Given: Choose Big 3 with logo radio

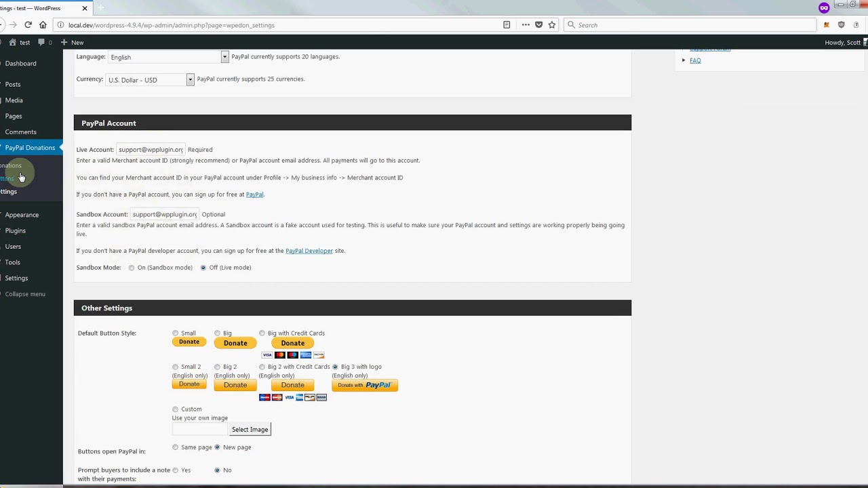Looking at the screenshot, I should click(335, 367).
